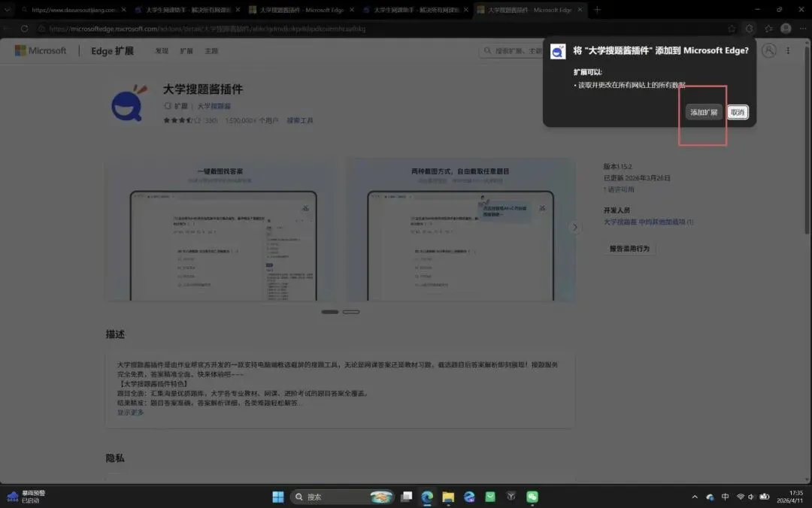Open the account sign-in icon on page

768,51
